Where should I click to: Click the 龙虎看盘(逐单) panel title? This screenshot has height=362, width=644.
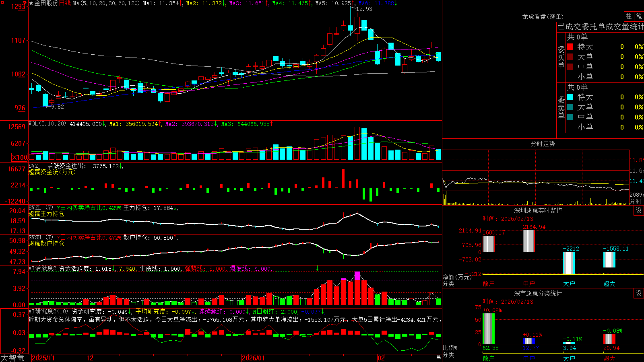(543, 16)
